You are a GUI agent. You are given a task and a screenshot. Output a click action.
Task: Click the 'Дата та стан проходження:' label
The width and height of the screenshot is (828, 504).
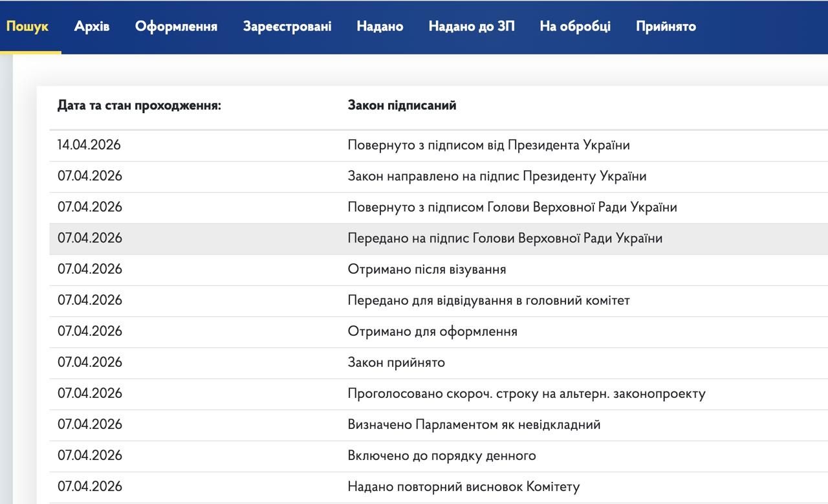[139, 105]
